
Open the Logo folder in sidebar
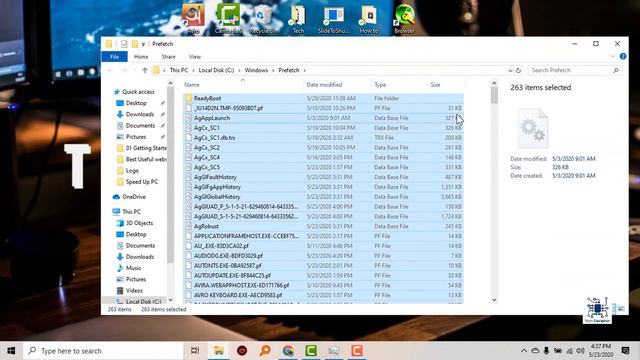click(132, 170)
